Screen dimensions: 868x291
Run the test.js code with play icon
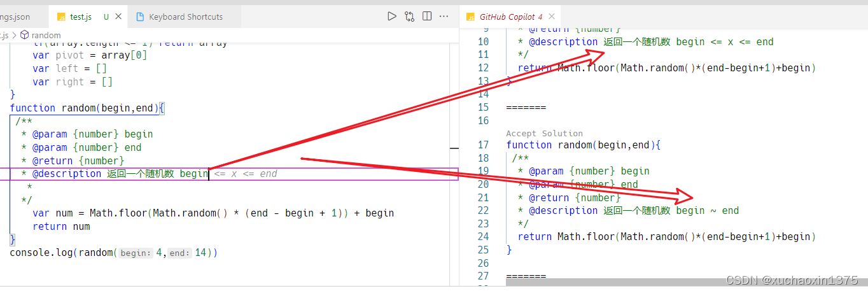coord(392,17)
